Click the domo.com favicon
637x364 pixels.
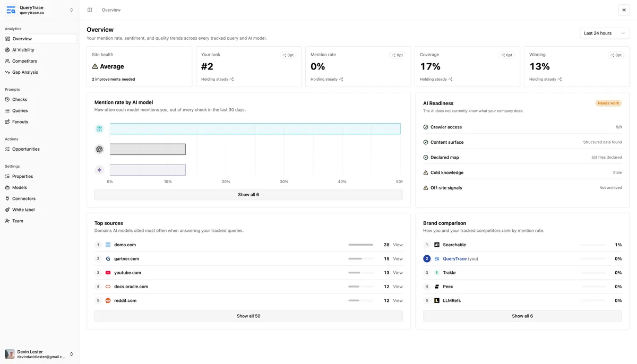pos(108,245)
